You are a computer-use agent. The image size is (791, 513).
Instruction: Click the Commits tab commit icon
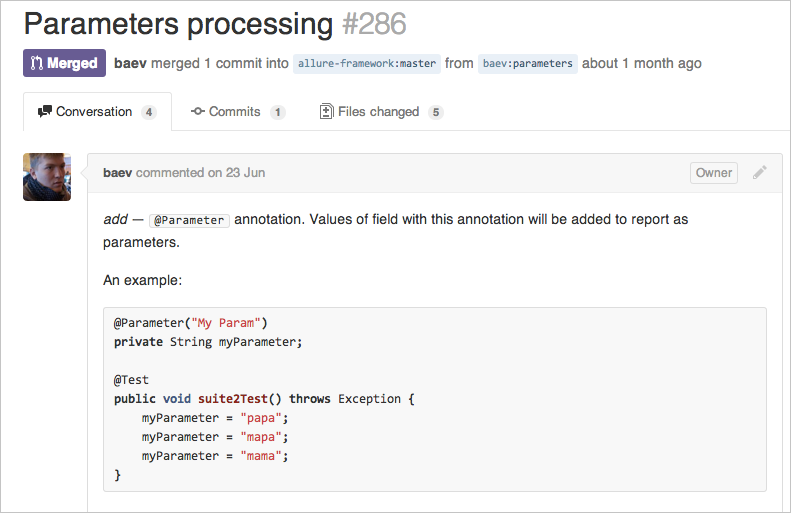198,112
